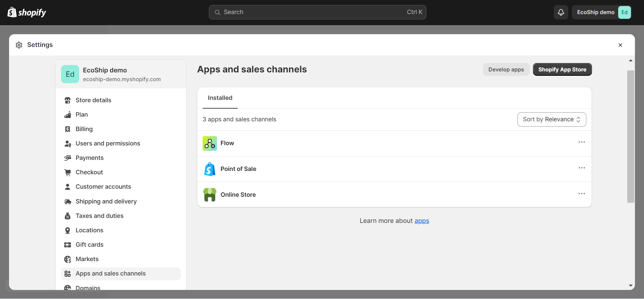Click the Markets globe icon
Image resolution: width=644 pixels, height=299 pixels.
pos(67,259)
